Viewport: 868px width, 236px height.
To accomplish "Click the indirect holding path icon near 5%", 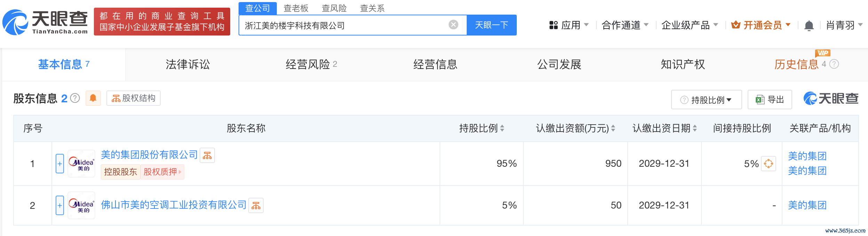I will (768, 164).
